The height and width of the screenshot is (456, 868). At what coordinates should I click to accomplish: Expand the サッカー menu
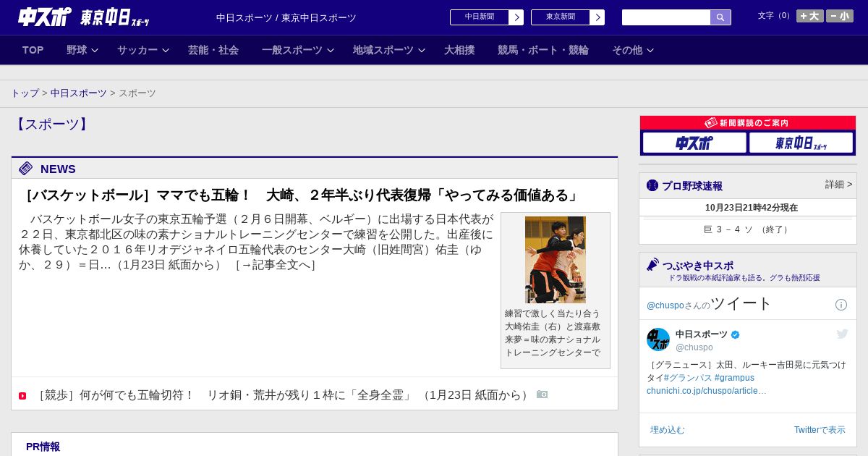click(143, 50)
